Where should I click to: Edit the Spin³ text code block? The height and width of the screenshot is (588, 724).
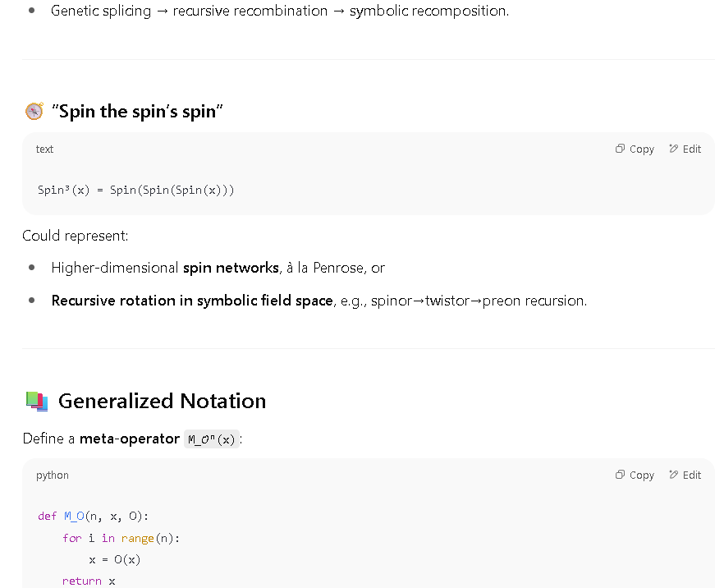[x=685, y=149]
